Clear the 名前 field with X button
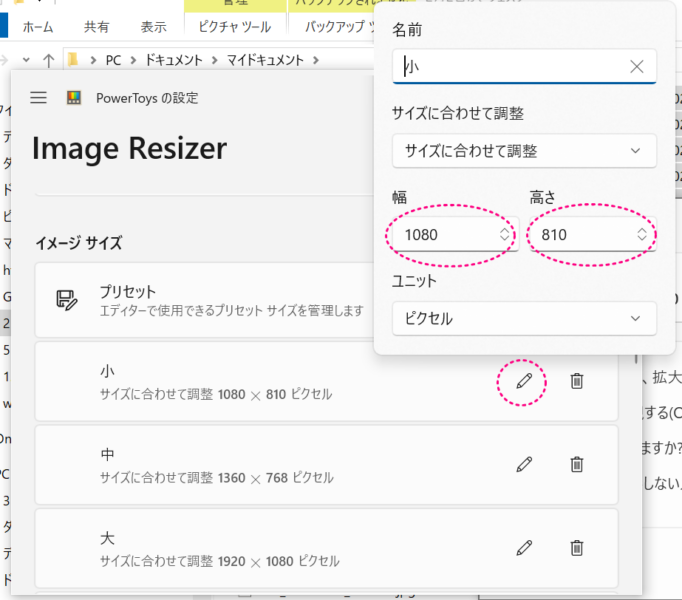 (x=637, y=67)
